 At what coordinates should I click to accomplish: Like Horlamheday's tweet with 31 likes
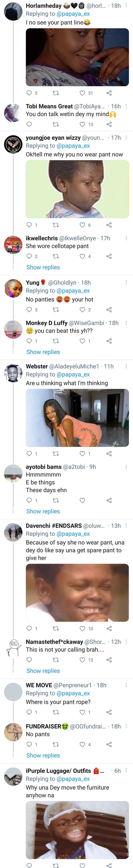point(82,93)
